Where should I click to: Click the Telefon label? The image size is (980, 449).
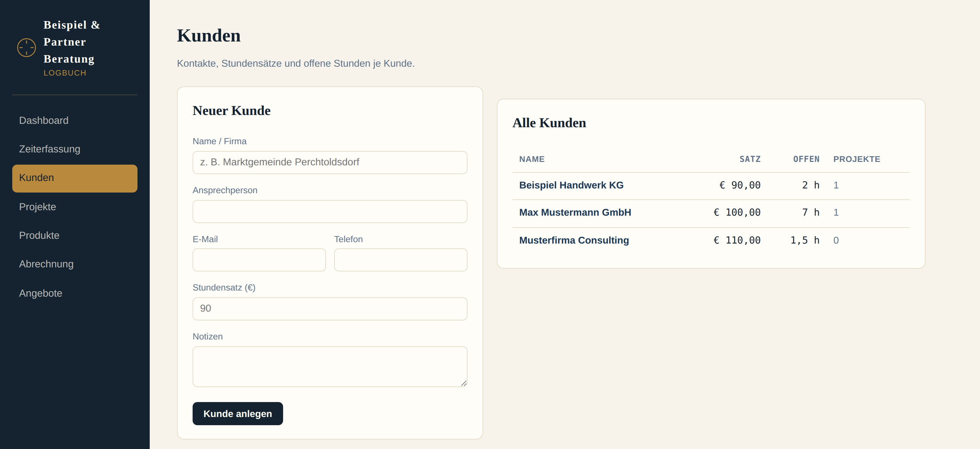348,239
